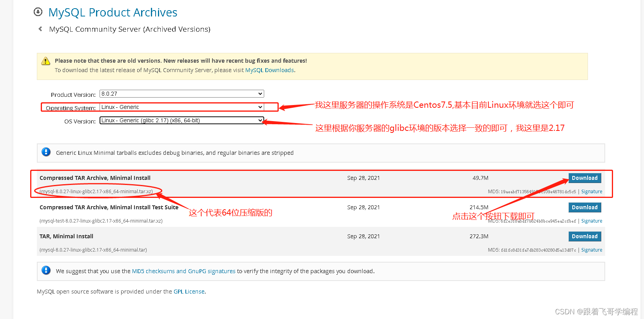This screenshot has width=644, height=319.
Task: Click the TAR, Minimal Install title
Action: (66, 236)
